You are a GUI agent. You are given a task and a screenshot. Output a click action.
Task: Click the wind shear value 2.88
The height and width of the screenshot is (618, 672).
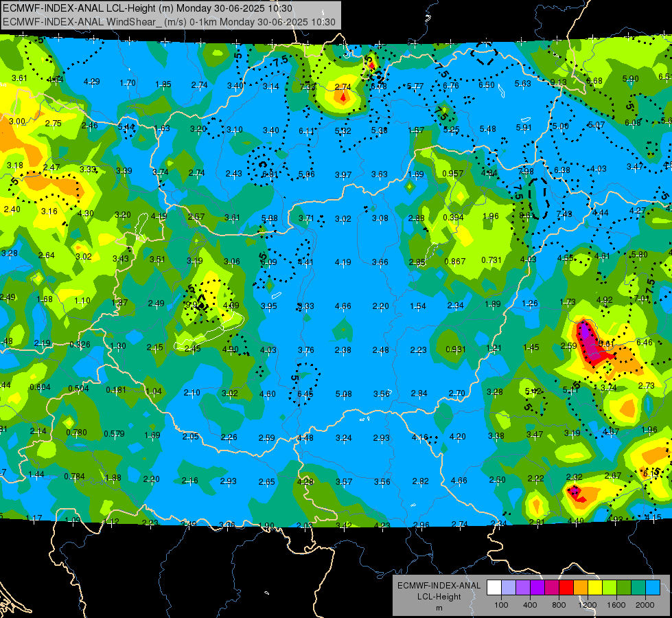click(x=416, y=218)
